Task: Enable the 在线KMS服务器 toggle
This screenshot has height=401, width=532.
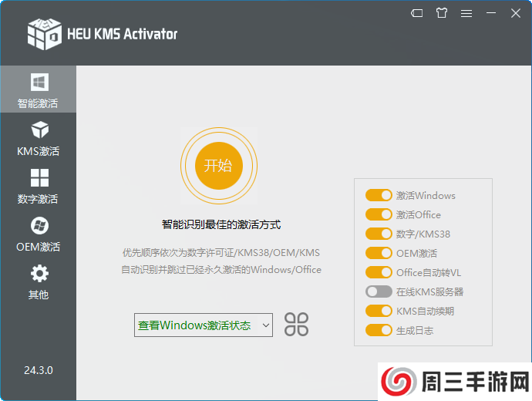Action: (379, 292)
